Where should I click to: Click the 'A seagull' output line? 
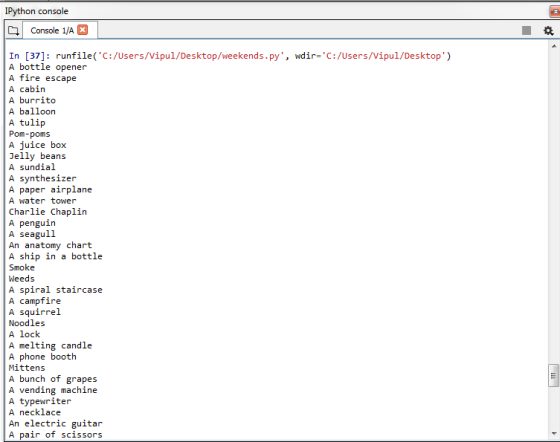32,234
